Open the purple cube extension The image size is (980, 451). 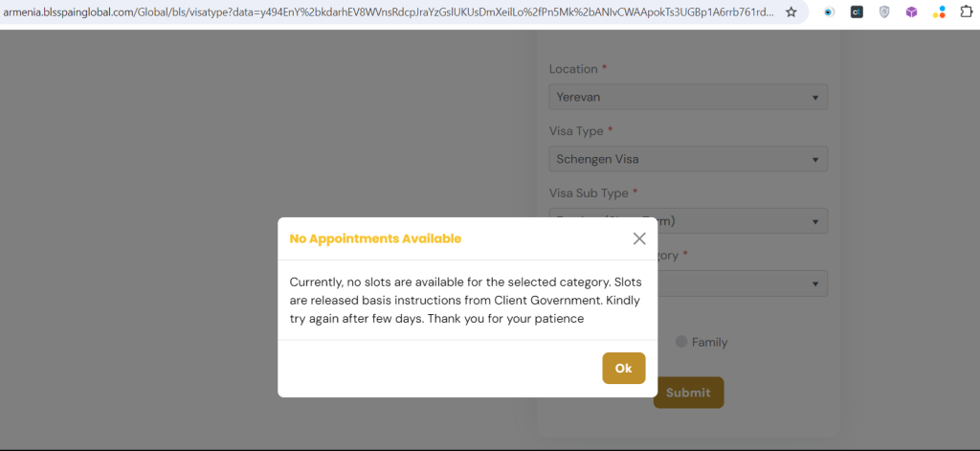(x=911, y=11)
